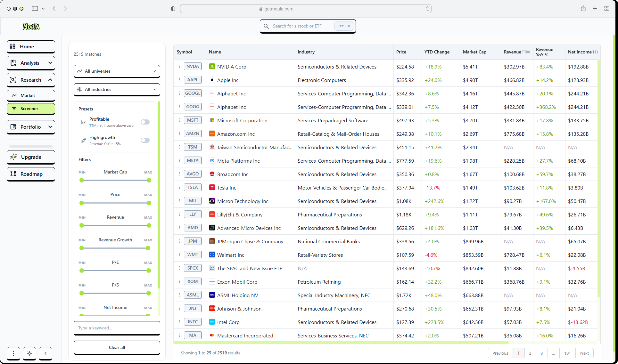Click the Walmart Inc logo icon
The height and width of the screenshot is (364, 618).
[x=212, y=255]
